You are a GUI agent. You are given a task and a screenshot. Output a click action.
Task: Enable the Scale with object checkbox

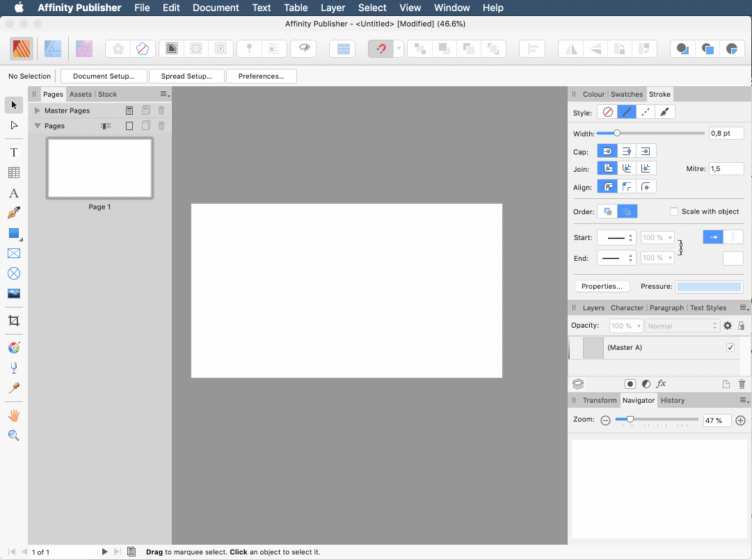point(673,211)
